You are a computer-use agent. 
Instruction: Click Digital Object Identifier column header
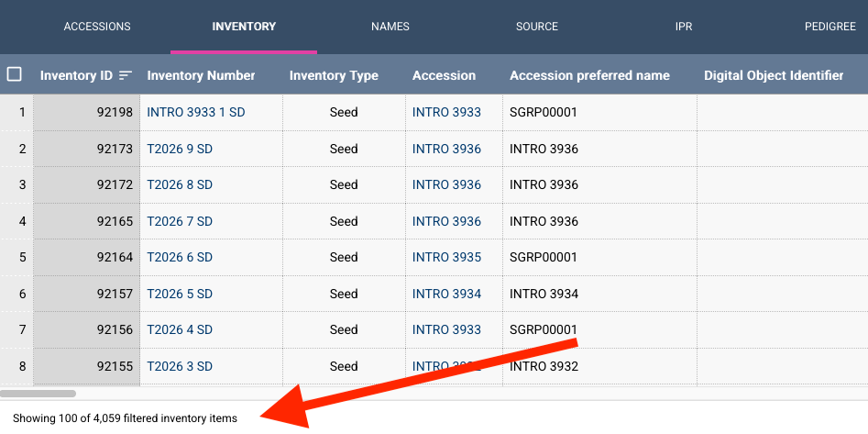(774, 75)
